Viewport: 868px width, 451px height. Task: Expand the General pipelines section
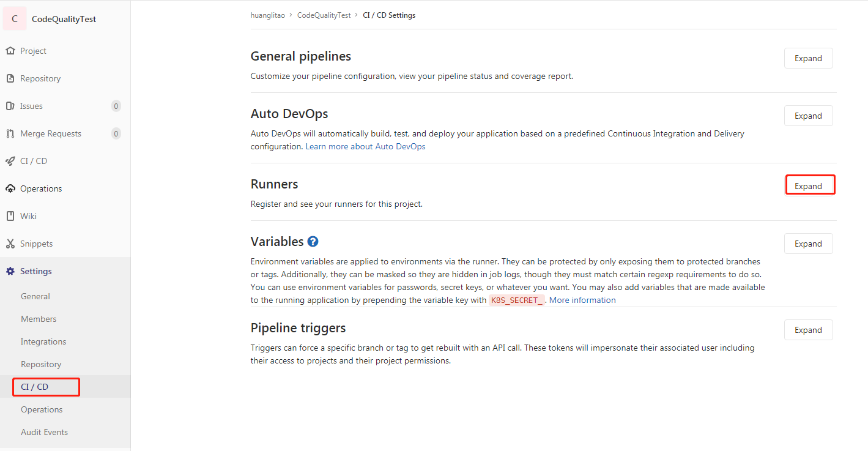pyautogui.click(x=808, y=58)
